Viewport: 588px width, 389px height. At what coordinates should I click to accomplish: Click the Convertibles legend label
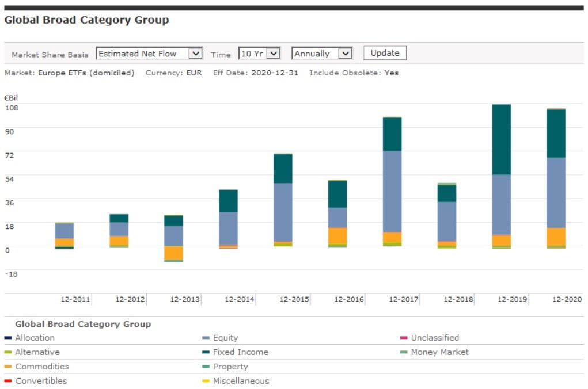pyautogui.click(x=41, y=381)
